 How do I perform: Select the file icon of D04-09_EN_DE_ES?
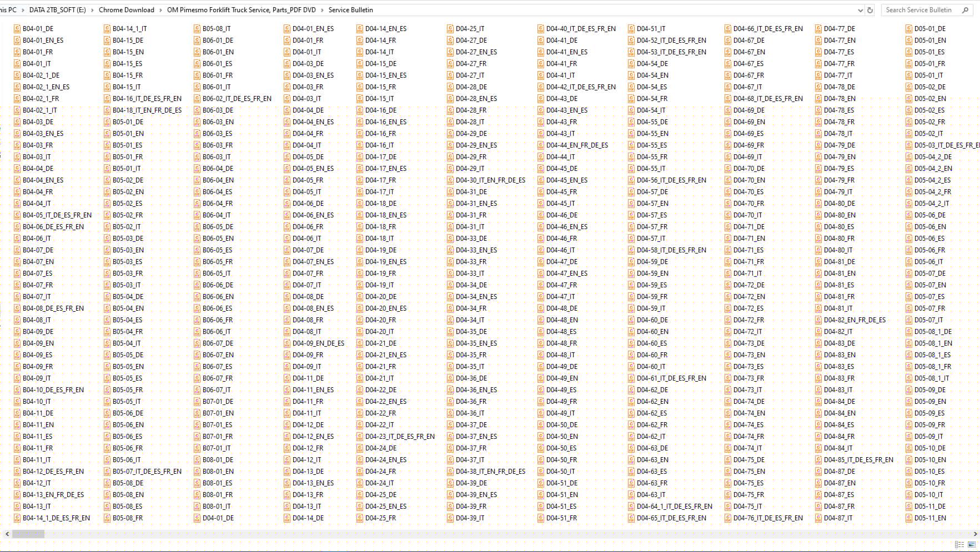point(287,343)
